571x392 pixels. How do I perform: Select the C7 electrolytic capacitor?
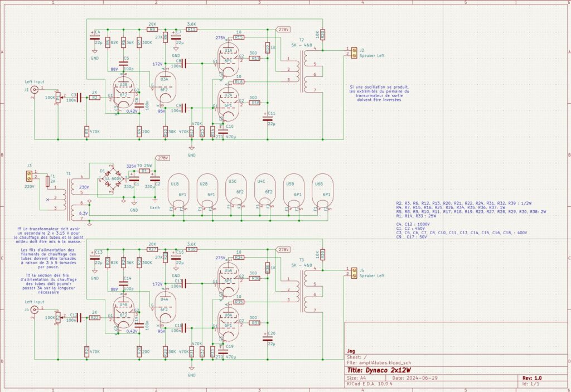pos(176,37)
